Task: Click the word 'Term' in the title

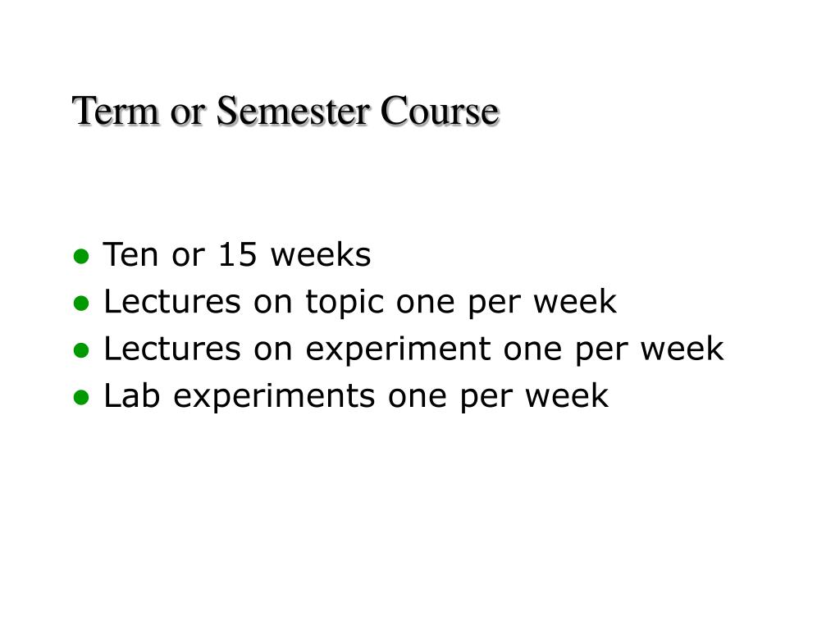Action: (x=116, y=111)
